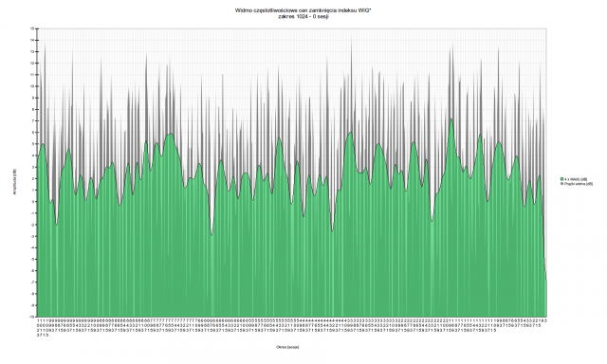Select the "4 x MA(8) [dB]" legend label

pos(576,179)
